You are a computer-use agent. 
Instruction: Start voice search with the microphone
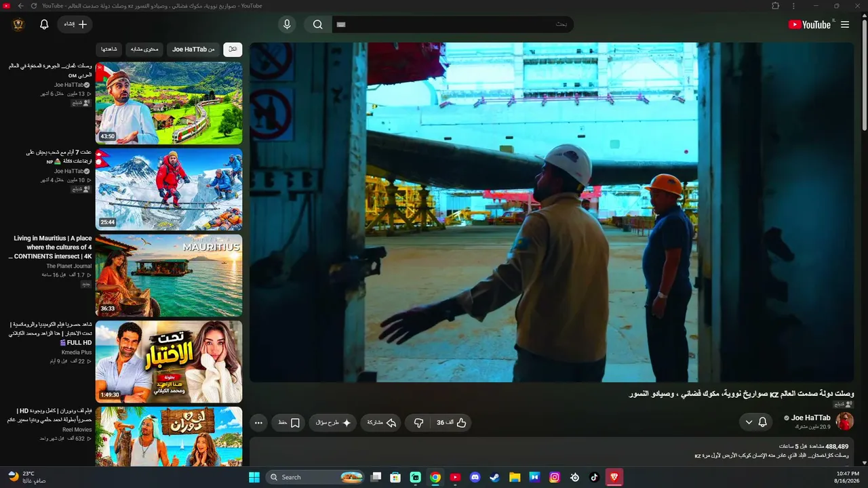(287, 24)
